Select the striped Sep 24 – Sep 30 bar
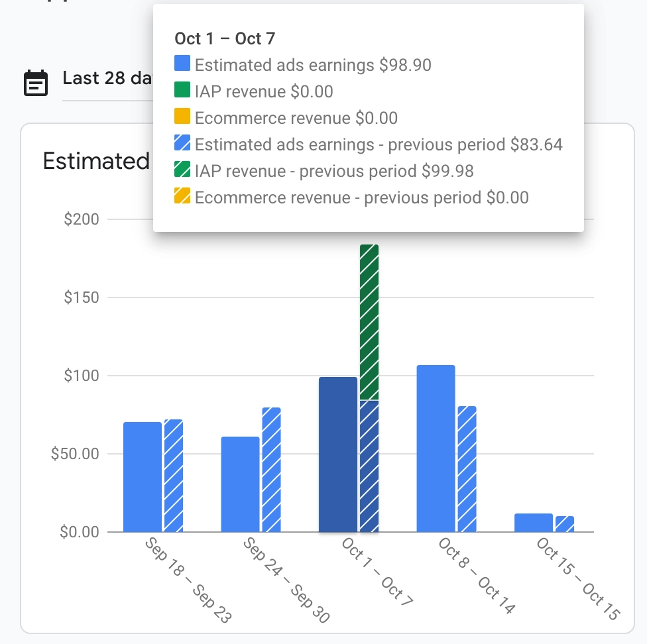The width and height of the screenshot is (647, 644). pos(271,470)
